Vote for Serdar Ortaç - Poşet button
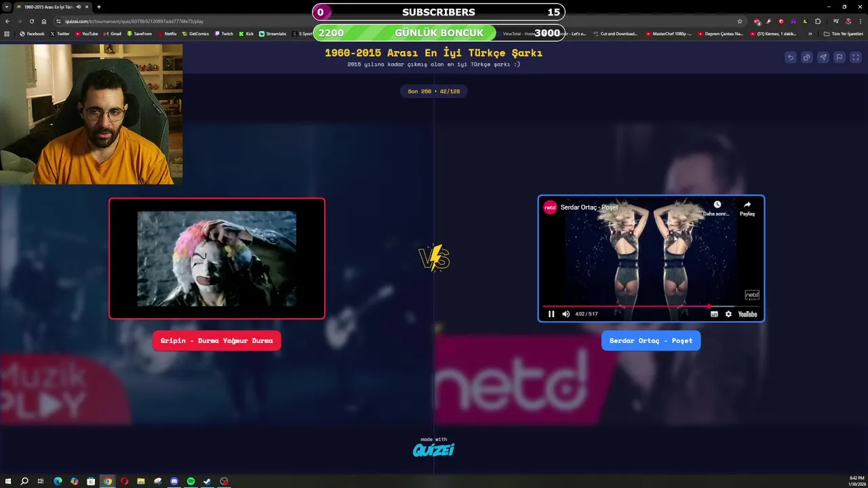This screenshot has height=488, width=868. point(651,340)
